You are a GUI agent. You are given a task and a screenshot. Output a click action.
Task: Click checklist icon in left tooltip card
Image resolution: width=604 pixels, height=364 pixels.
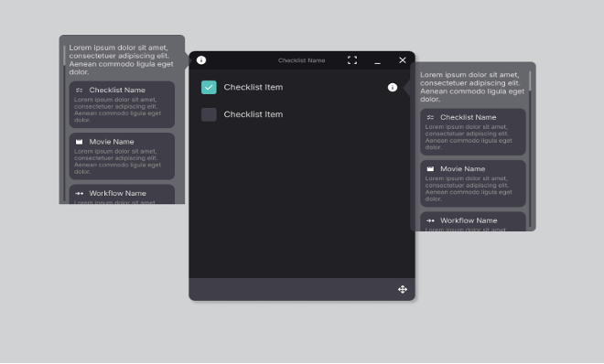coord(80,90)
